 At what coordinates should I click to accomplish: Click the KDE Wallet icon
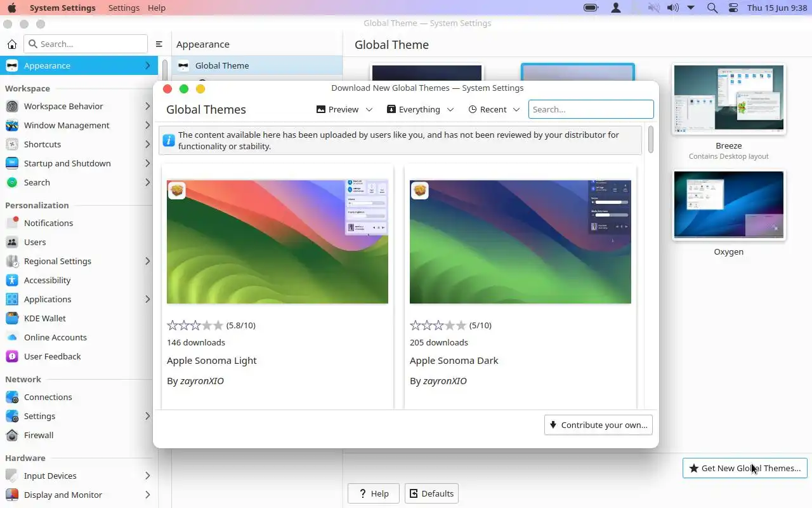tap(12, 318)
